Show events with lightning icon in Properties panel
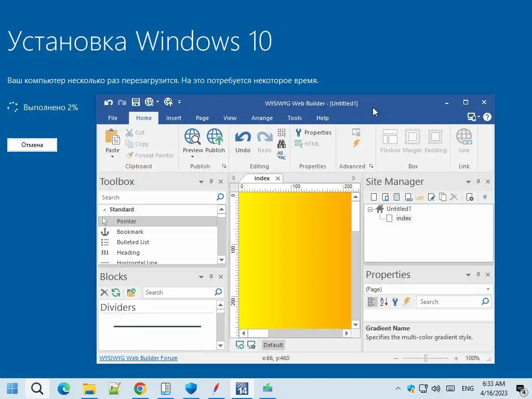 click(x=406, y=301)
